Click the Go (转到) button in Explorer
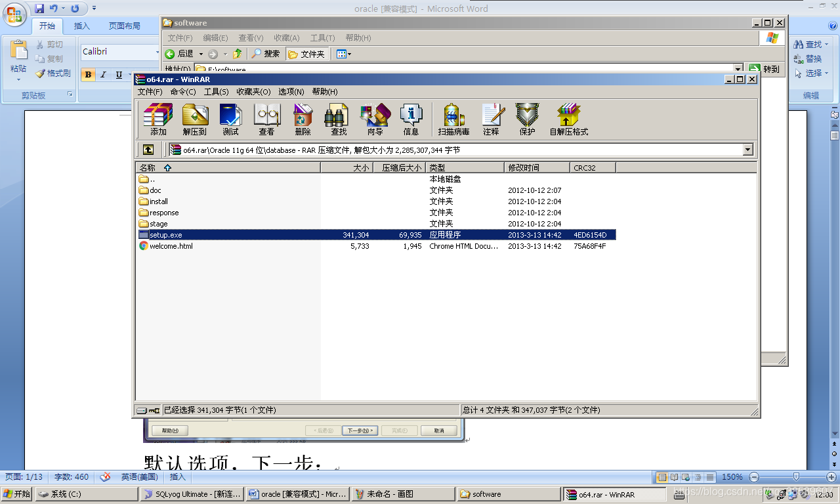The height and width of the screenshot is (504, 840). pos(764,69)
